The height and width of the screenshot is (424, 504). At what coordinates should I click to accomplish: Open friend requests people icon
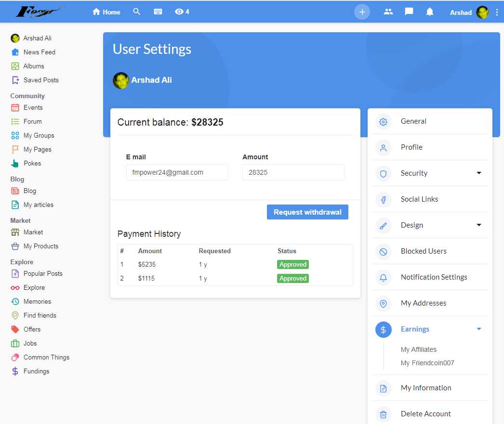(388, 12)
